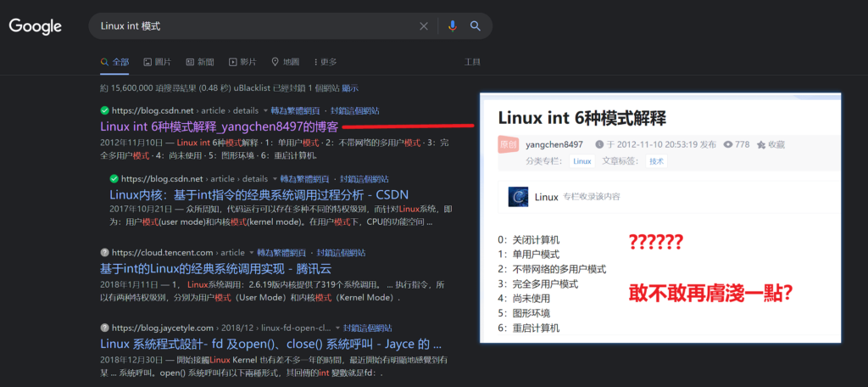868x387 pixels.
Task: Click 轉為繁體網頁 on first csdn result
Action: [295, 111]
